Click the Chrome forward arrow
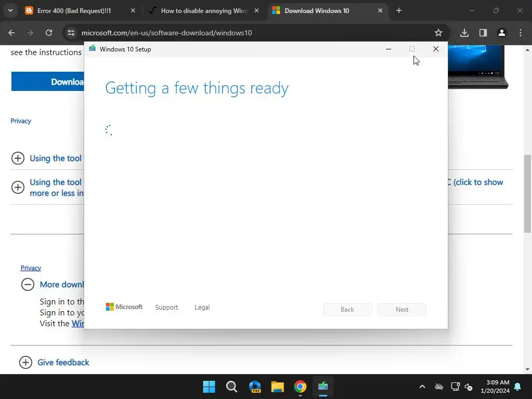The image size is (532, 399). 30,33
